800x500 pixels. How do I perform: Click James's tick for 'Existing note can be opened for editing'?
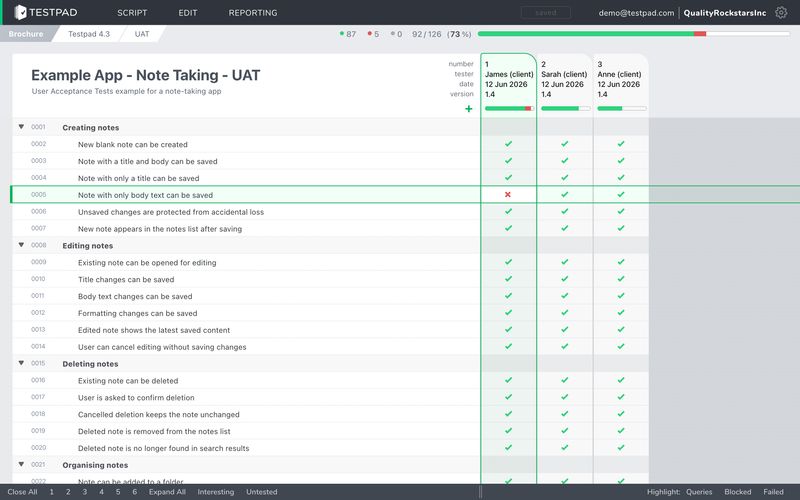coord(508,262)
